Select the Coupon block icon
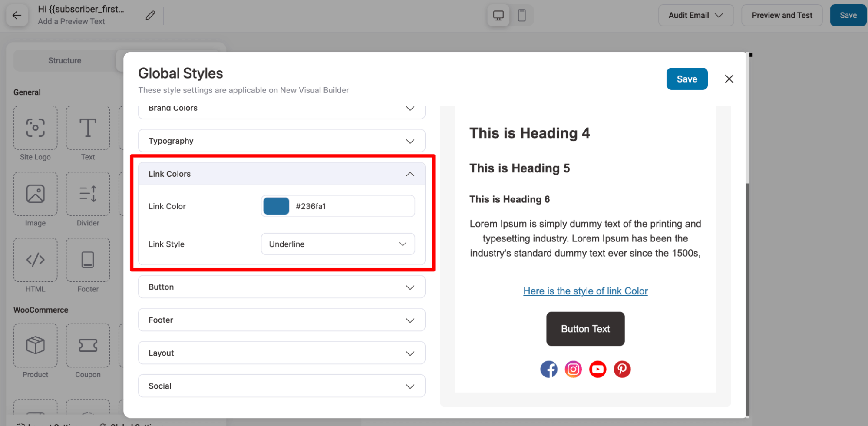Image resolution: width=868 pixels, height=426 pixels. click(x=88, y=346)
